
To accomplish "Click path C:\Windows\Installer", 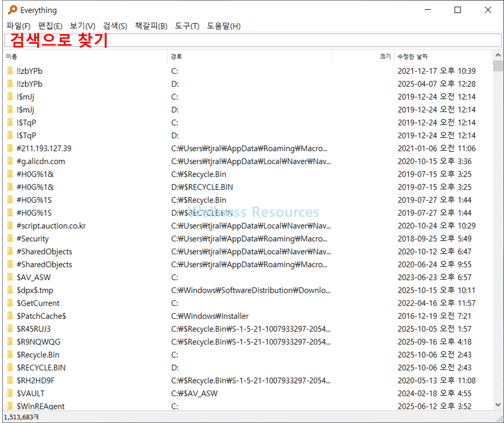I will tap(210, 316).
